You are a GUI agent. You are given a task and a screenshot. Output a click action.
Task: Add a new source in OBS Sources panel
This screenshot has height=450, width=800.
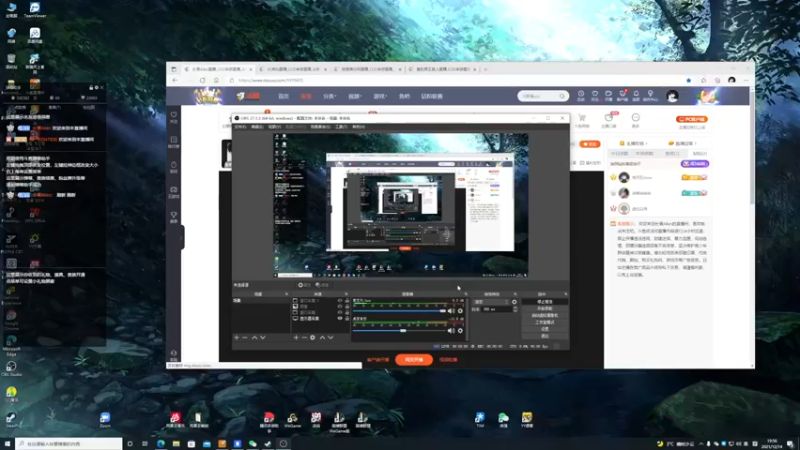click(x=296, y=337)
